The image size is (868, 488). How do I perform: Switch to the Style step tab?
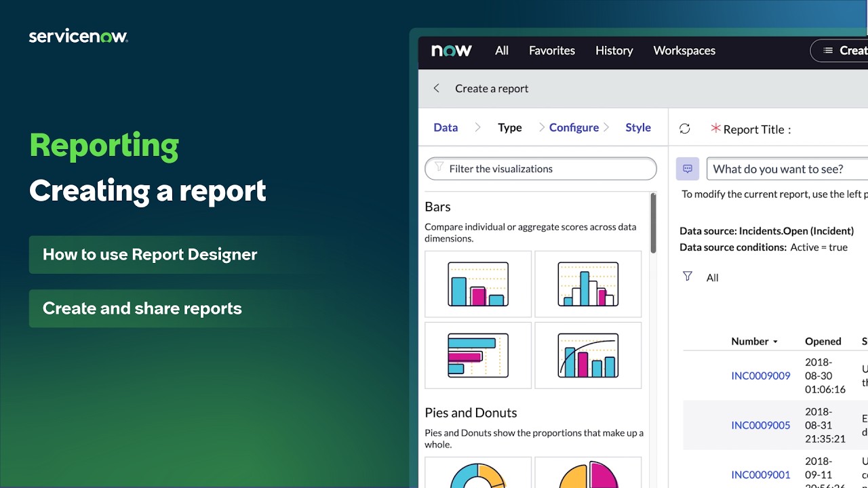coord(638,127)
